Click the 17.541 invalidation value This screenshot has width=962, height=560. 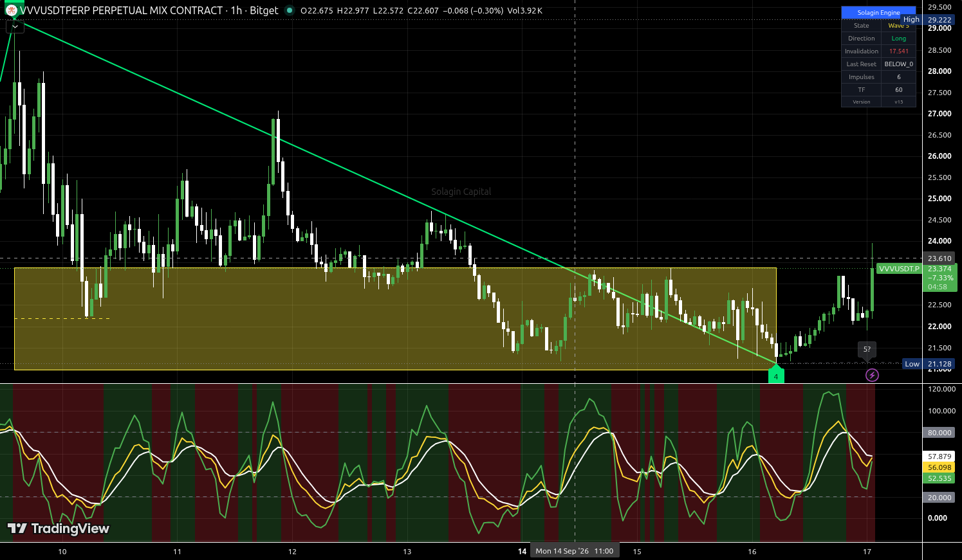[x=898, y=51]
